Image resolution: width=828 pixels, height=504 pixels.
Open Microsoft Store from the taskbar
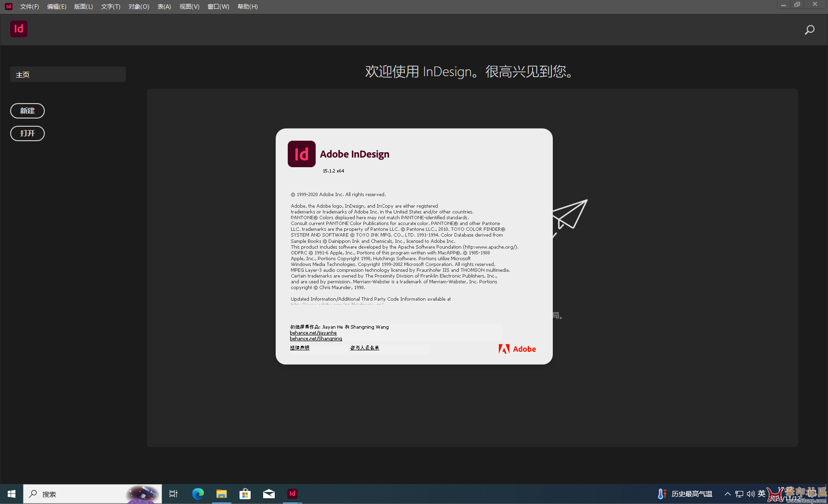click(x=245, y=494)
